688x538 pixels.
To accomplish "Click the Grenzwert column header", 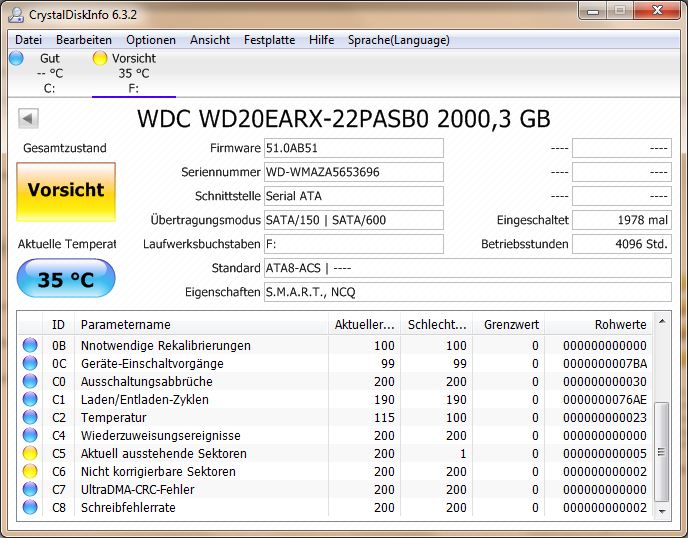I will pos(509,324).
